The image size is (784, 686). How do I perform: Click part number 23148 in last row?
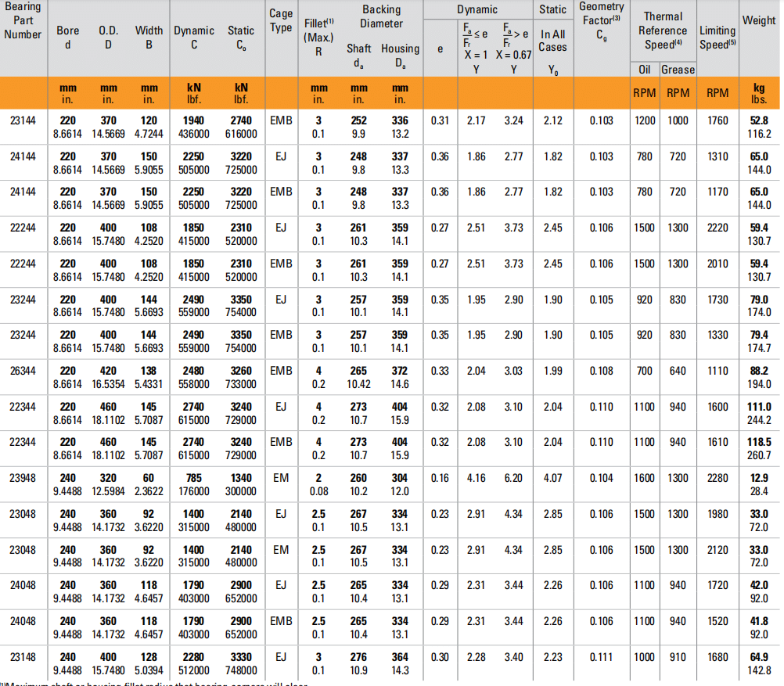22,657
